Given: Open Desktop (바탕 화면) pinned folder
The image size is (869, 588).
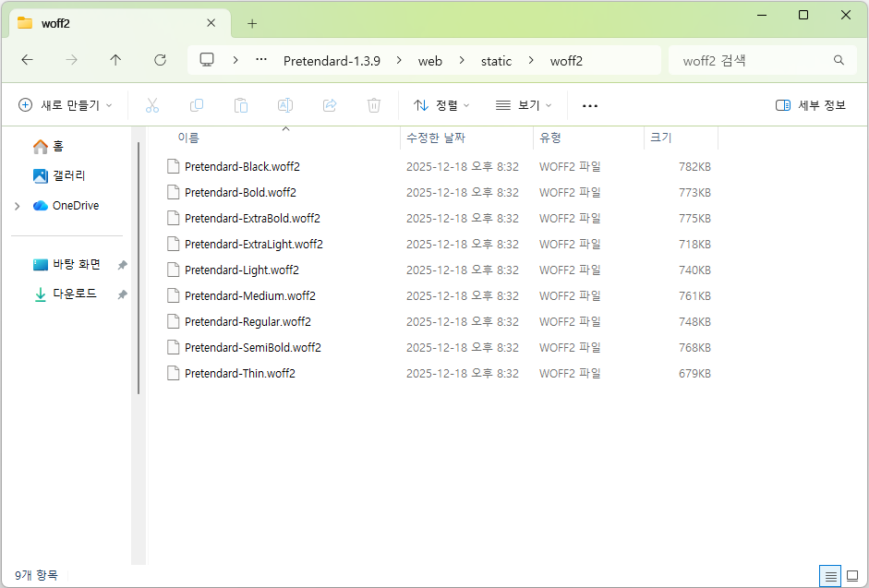Looking at the screenshot, I should tap(66, 264).
